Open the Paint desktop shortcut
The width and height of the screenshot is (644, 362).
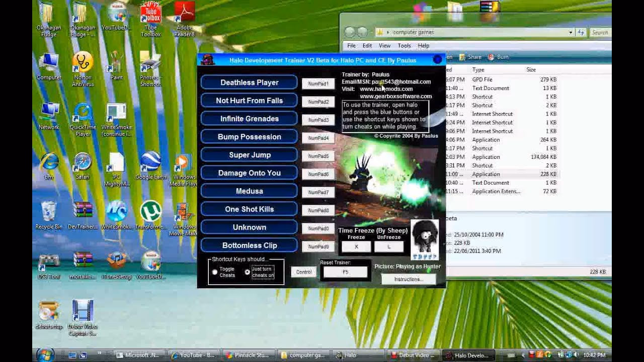tap(116, 65)
